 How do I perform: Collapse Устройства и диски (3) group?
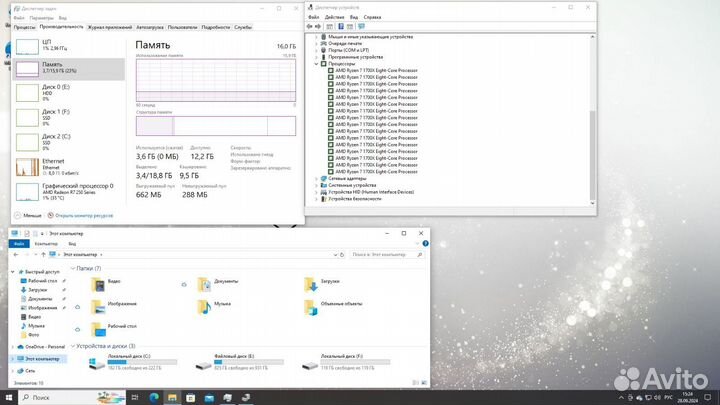tap(73, 346)
